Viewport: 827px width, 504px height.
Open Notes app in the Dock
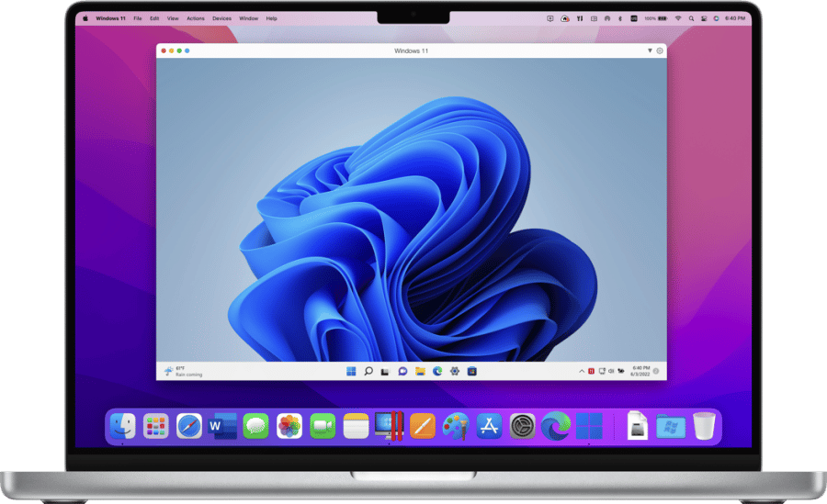click(356, 426)
